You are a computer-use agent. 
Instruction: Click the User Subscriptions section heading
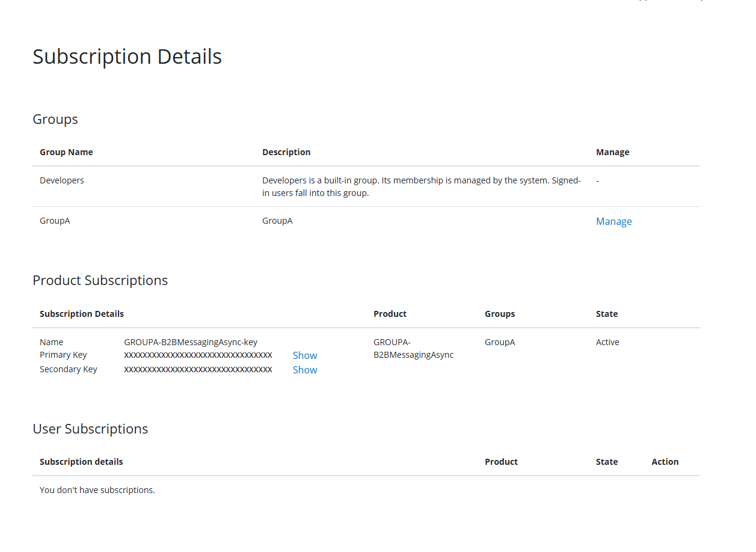[90, 429]
